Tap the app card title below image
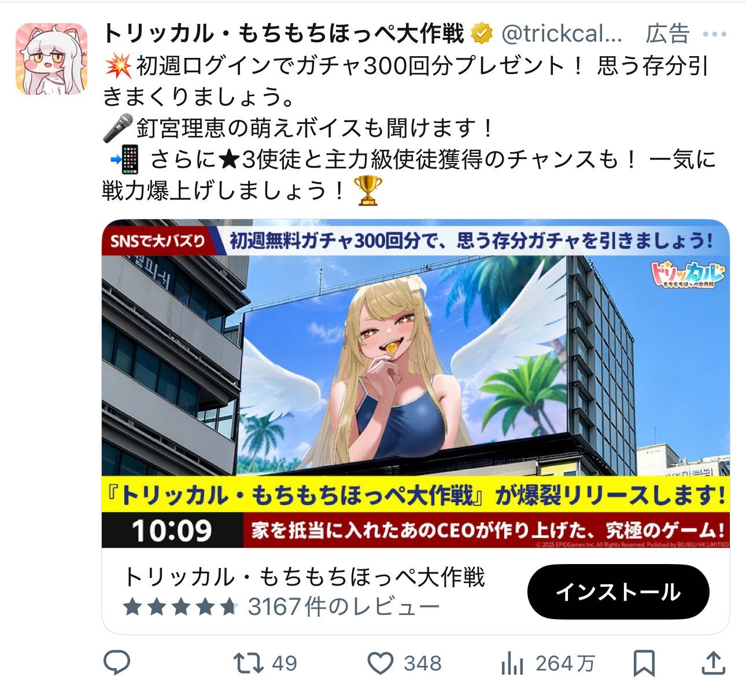 304,577
